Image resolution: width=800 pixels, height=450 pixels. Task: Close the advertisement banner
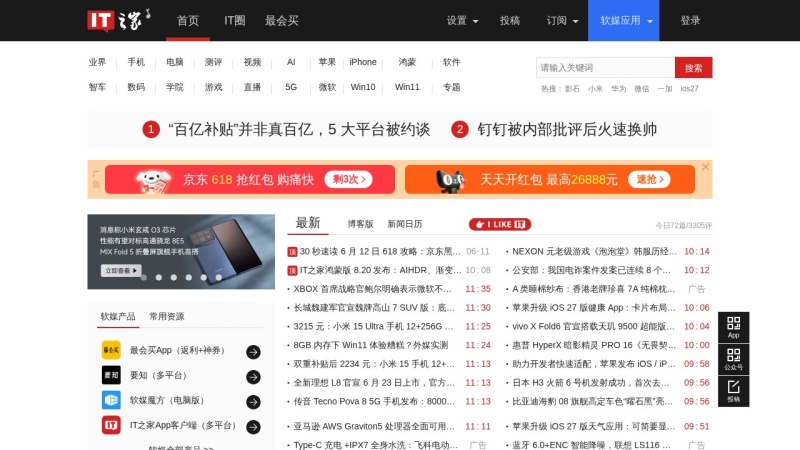[706, 167]
